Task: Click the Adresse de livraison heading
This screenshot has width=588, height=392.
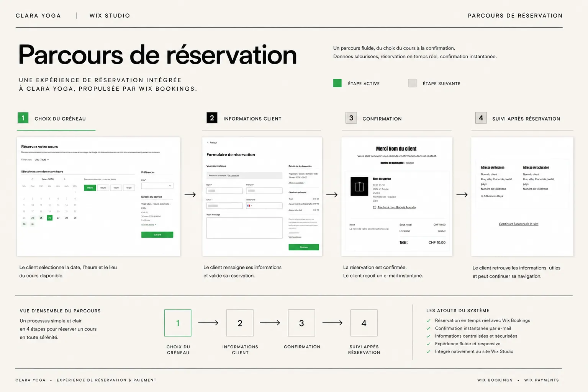Action: [493, 167]
